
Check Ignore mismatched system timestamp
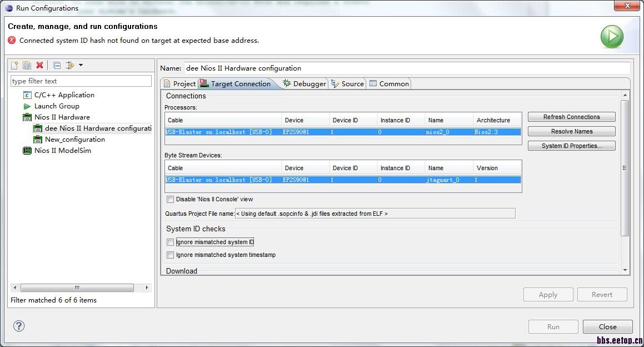point(171,255)
